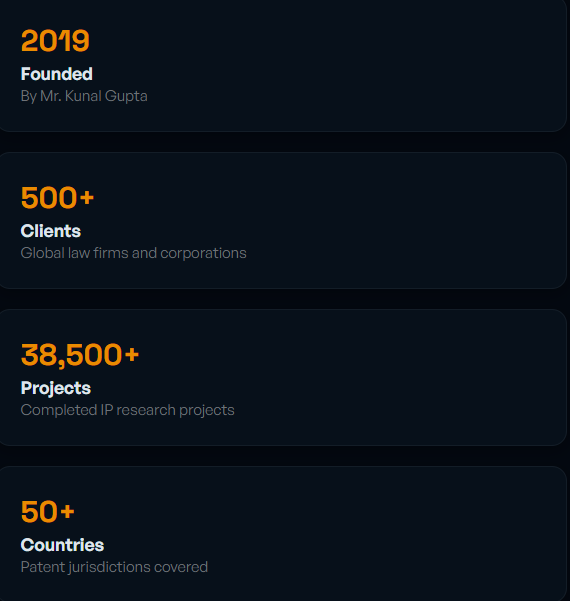
Task: Click the word 'Kunal' under Founded
Action: click(83, 96)
